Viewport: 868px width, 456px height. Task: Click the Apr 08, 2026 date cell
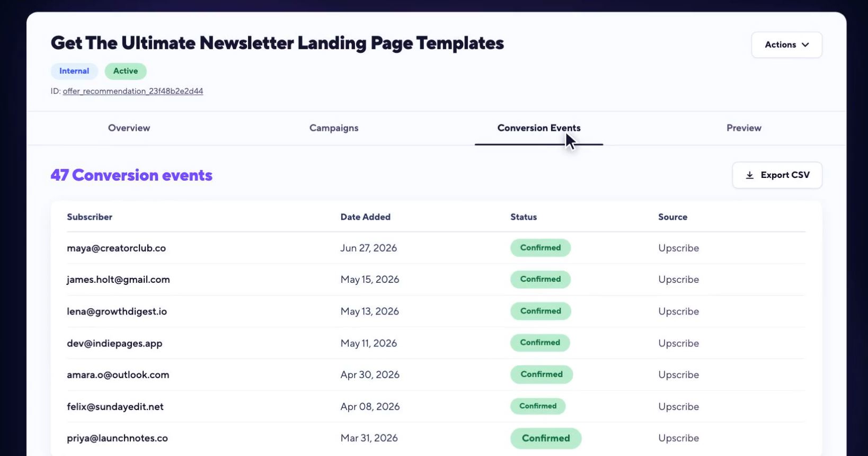coord(370,407)
